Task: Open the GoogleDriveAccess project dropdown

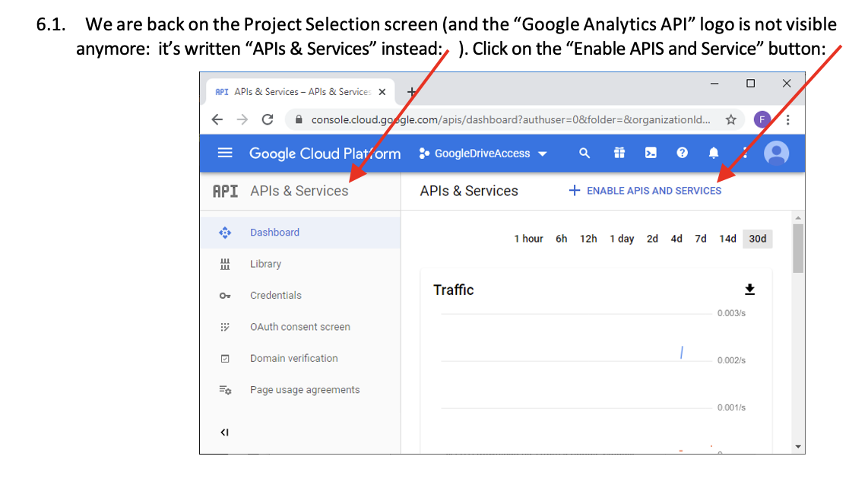Action: [x=483, y=154]
